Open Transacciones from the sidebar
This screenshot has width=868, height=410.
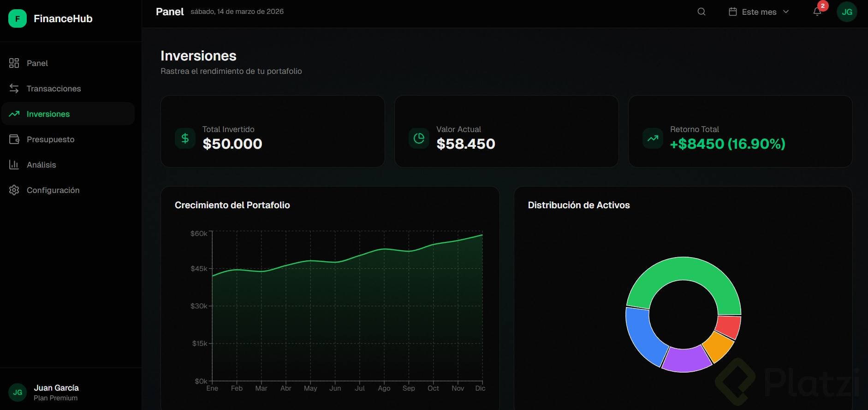coord(68,89)
